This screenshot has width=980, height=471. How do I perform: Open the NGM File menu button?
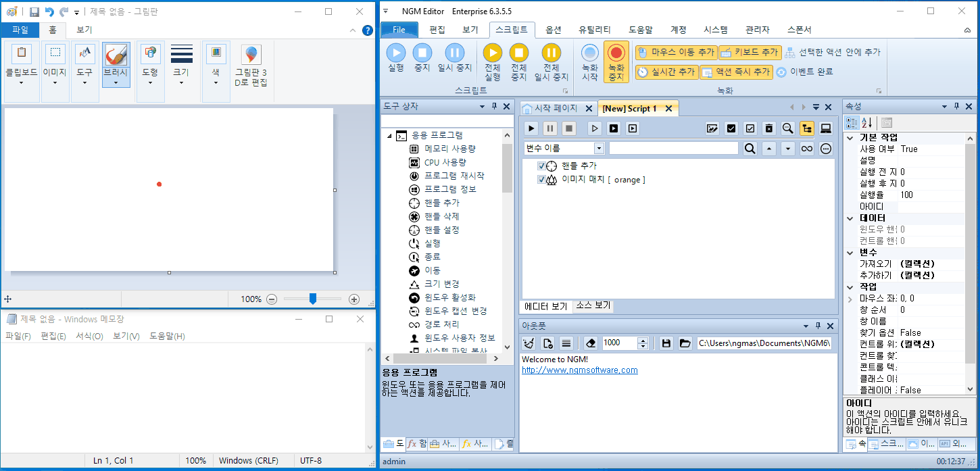coord(399,30)
